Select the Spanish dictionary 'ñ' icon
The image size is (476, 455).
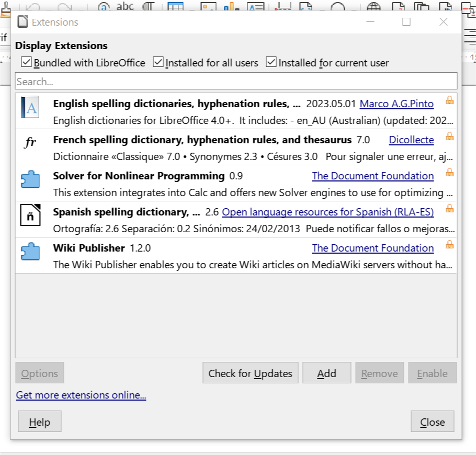(x=30, y=215)
